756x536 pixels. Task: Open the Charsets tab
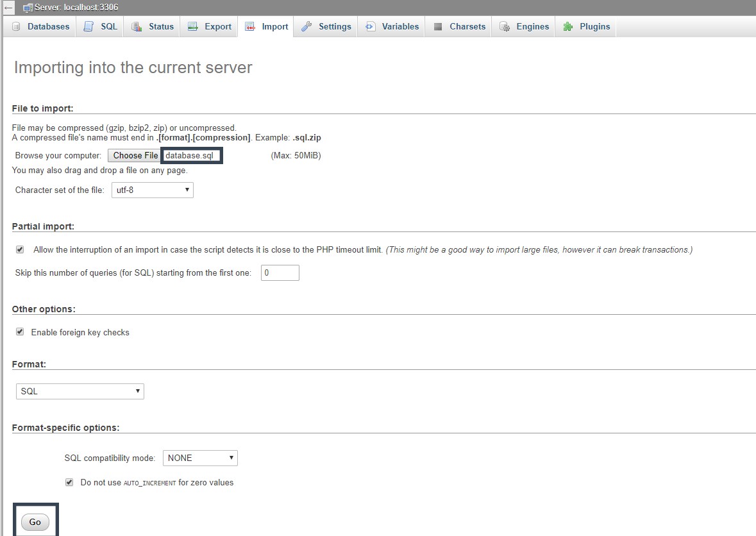[x=458, y=26]
